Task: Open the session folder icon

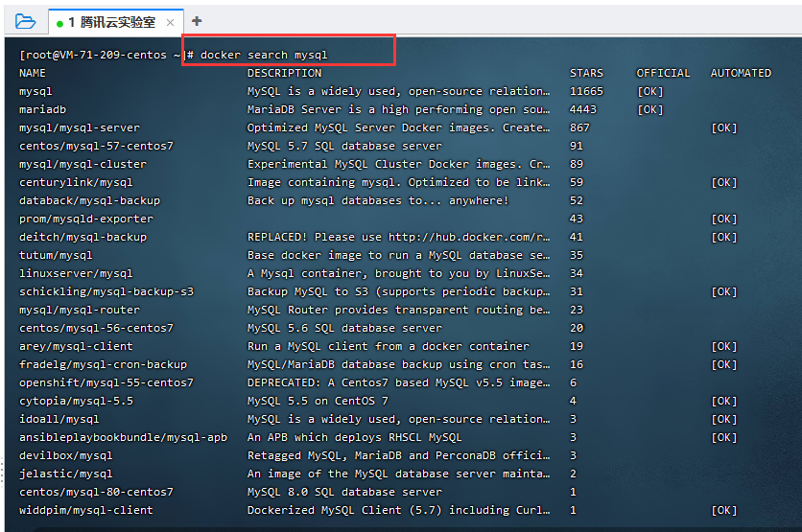Action: [x=25, y=21]
